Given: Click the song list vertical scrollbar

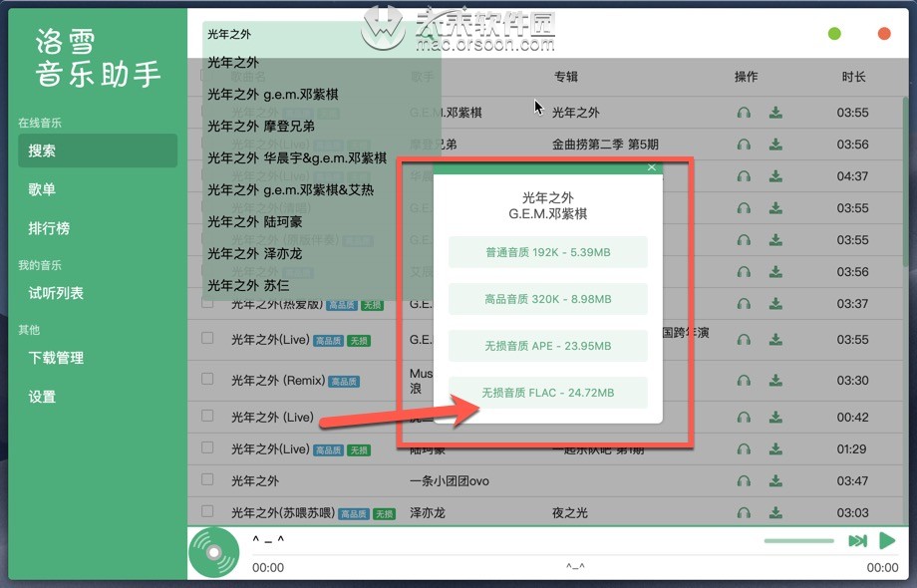Looking at the screenshot, I should (906, 181).
